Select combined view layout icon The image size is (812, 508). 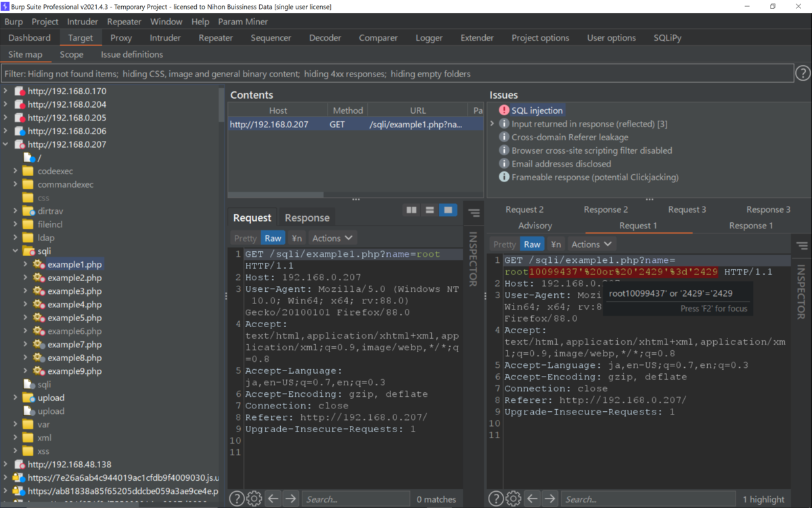[x=448, y=211]
